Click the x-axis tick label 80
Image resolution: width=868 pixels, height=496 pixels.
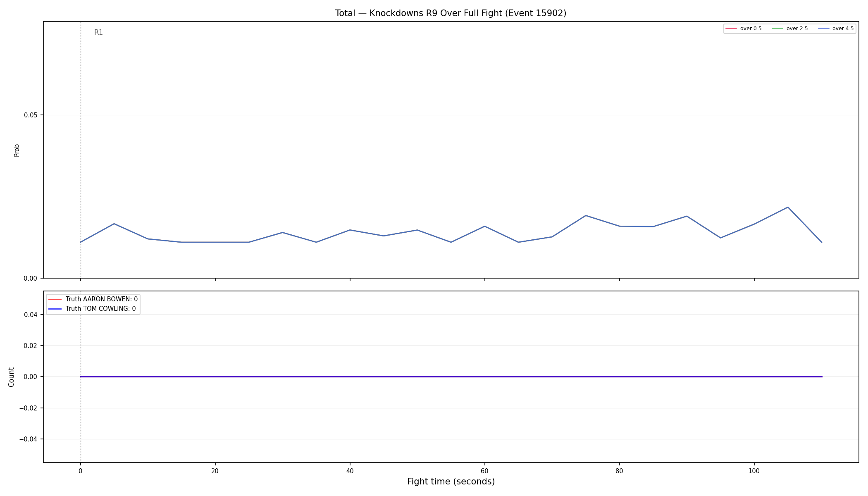pos(619,471)
